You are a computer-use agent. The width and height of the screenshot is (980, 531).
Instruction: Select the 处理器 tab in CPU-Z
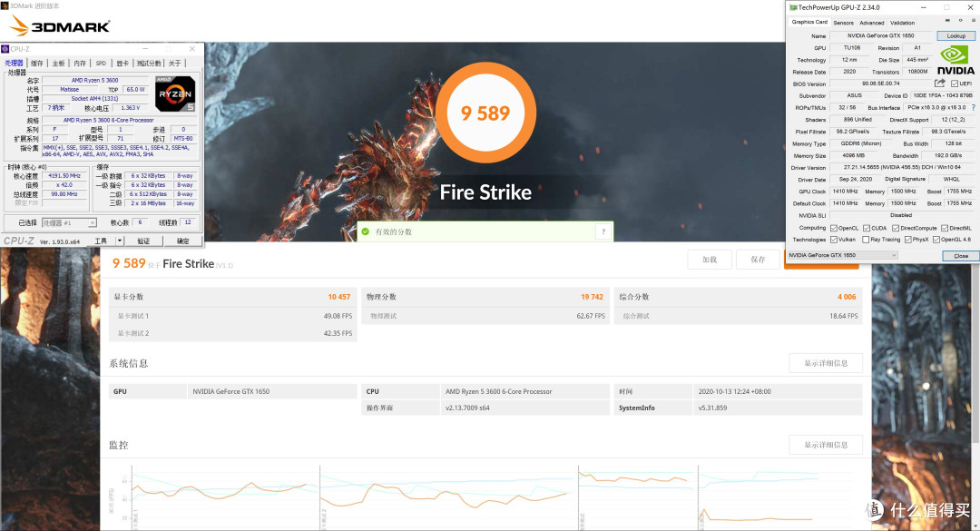point(14,64)
